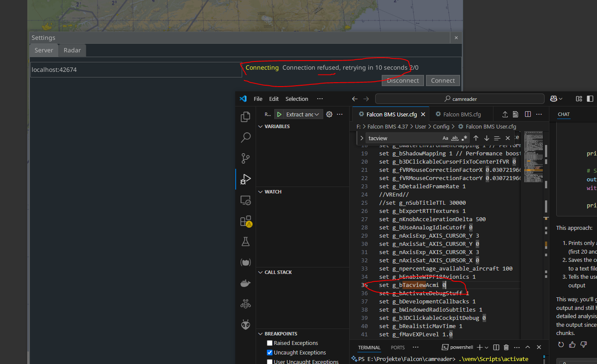This screenshot has width=597, height=364.
Task: Retry the chat response
Action: coord(561,345)
